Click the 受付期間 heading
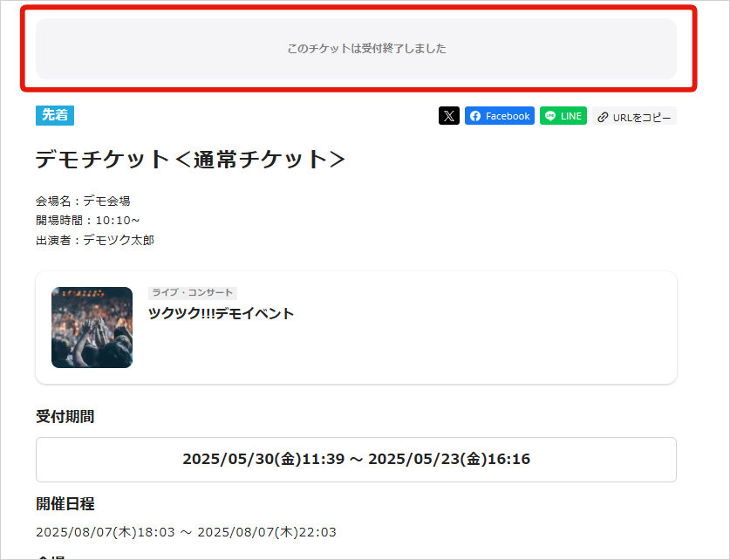 (65, 417)
